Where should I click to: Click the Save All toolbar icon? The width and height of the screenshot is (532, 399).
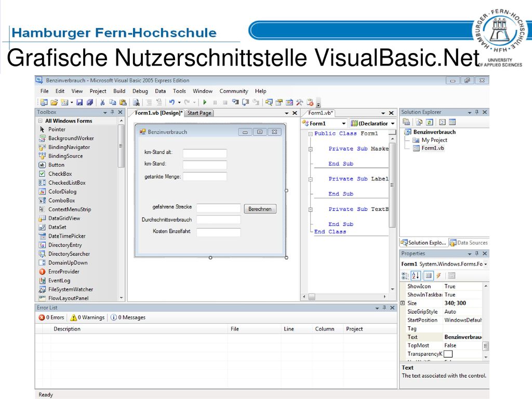(89, 102)
